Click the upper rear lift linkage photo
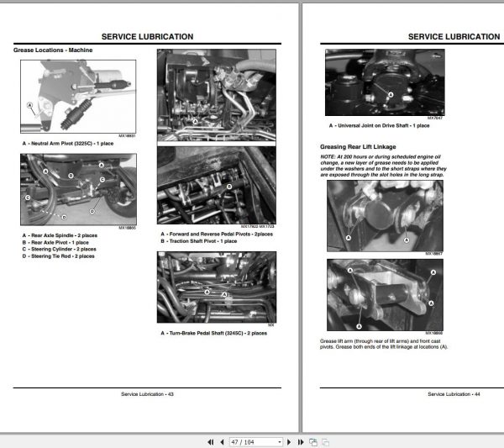Viewport: 504px width, 448px height. coord(385,216)
